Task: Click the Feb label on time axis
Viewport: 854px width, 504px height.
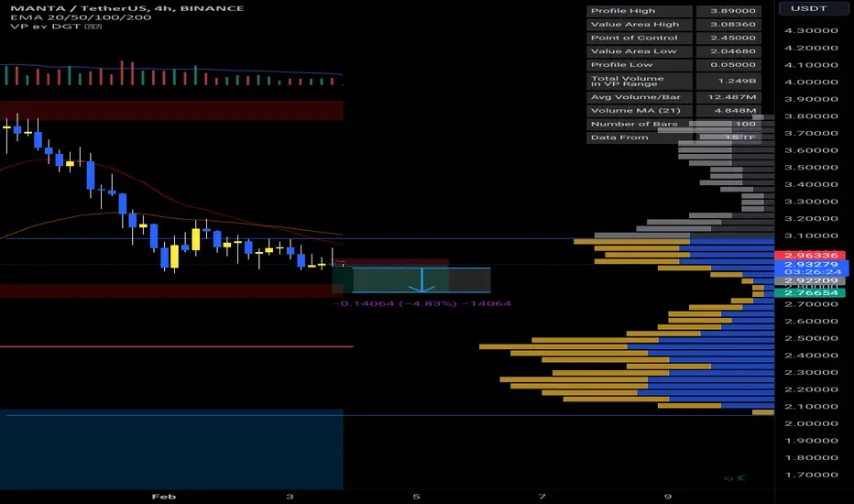Action: tap(163, 497)
